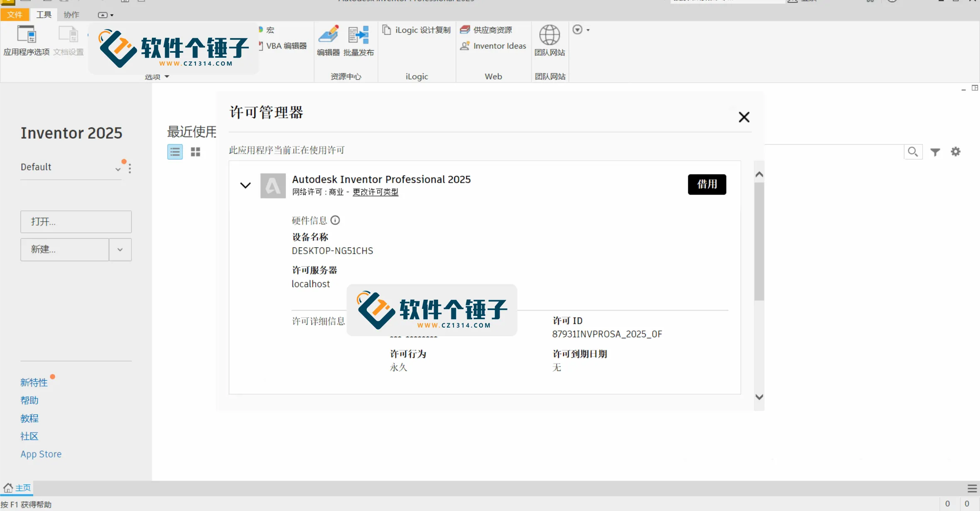
Task: Open filter options for recent files
Action: click(935, 152)
